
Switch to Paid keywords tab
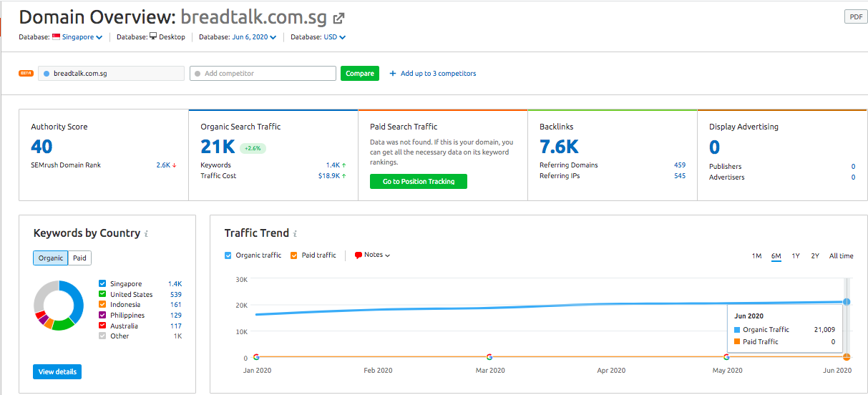click(x=80, y=258)
